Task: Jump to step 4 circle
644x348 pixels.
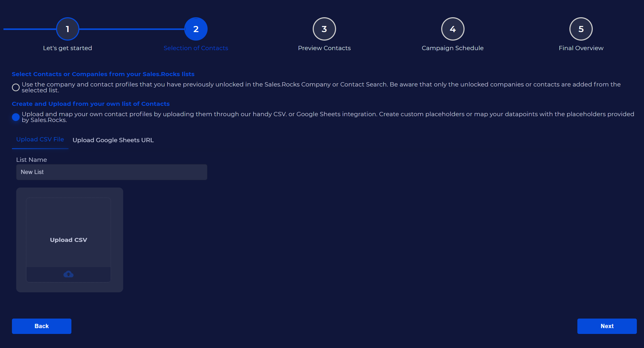Action: click(x=453, y=29)
